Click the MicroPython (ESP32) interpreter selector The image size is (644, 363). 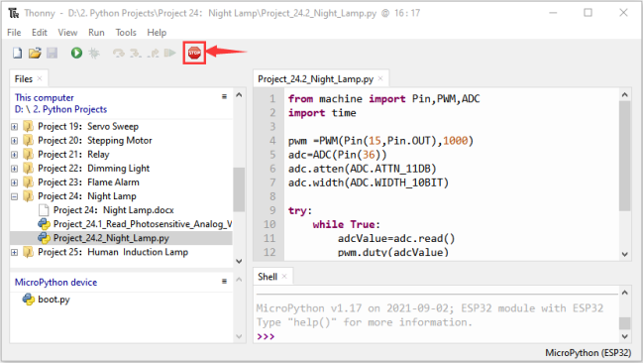coord(588,353)
